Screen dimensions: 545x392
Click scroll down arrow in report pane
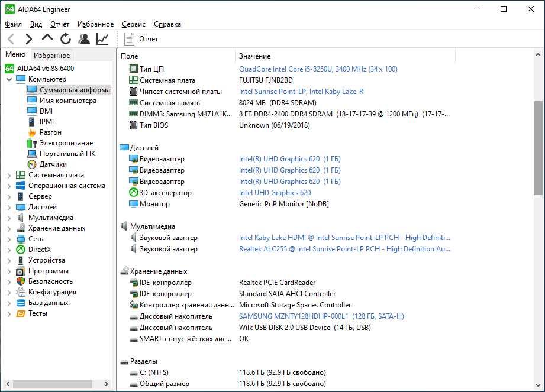pos(538,385)
